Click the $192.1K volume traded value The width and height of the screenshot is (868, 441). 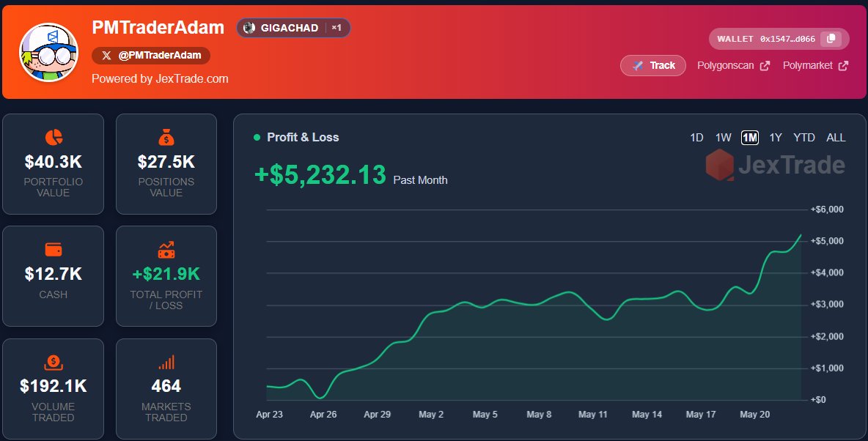pos(53,385)
